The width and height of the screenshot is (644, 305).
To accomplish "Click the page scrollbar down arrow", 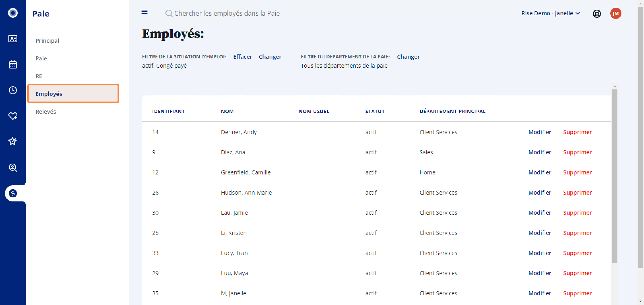I will click(x=640, y=301).
